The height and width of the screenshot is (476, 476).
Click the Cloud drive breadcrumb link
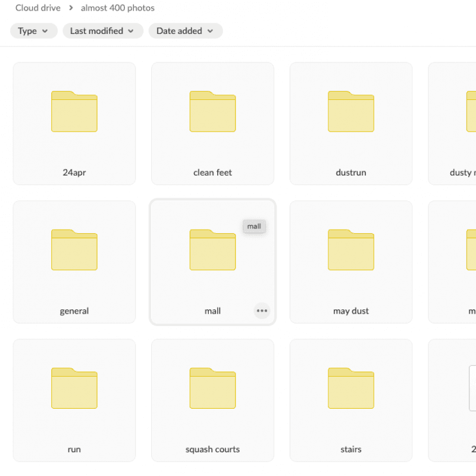pyautogui.click(x=38, y=8)
